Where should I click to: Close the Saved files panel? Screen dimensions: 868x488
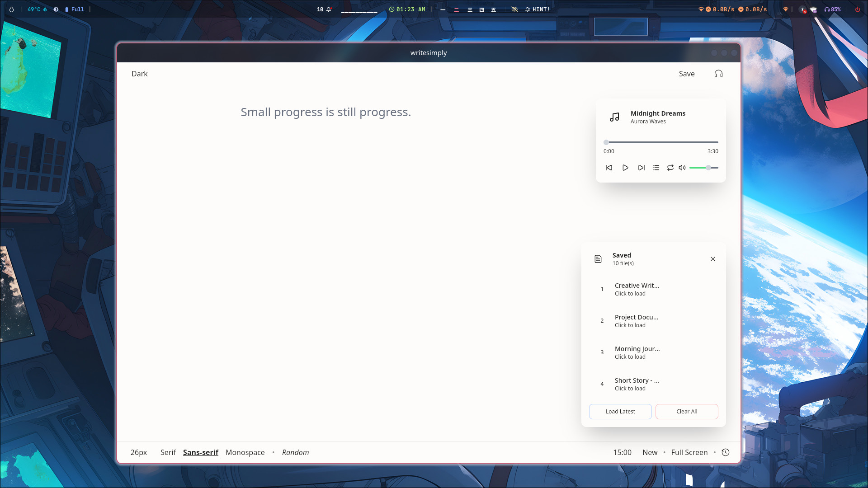tap(713, 259)
